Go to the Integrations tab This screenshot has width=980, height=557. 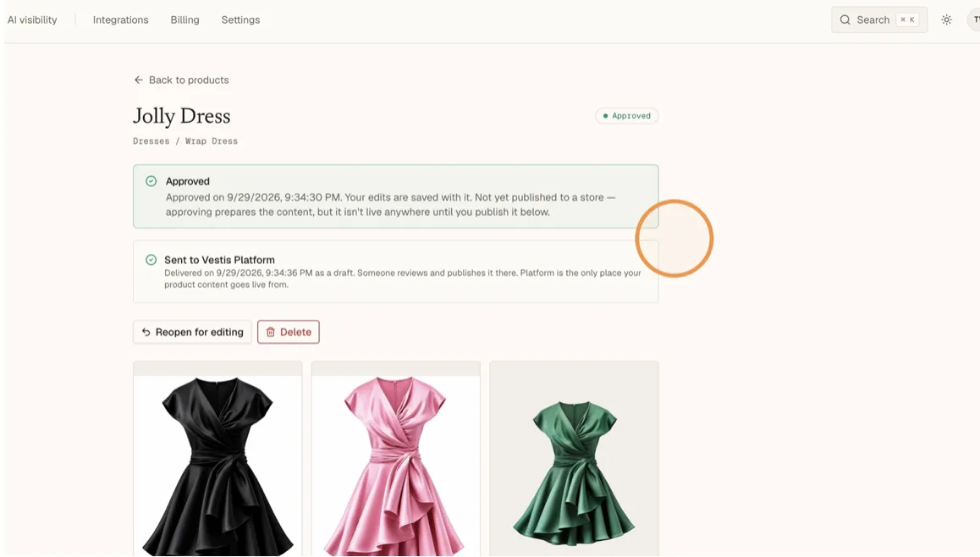121,20
